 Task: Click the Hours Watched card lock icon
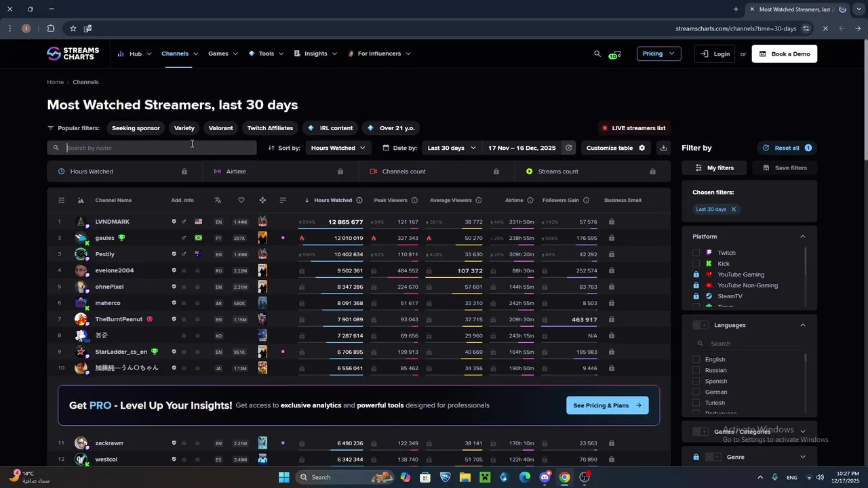[184, 171]
